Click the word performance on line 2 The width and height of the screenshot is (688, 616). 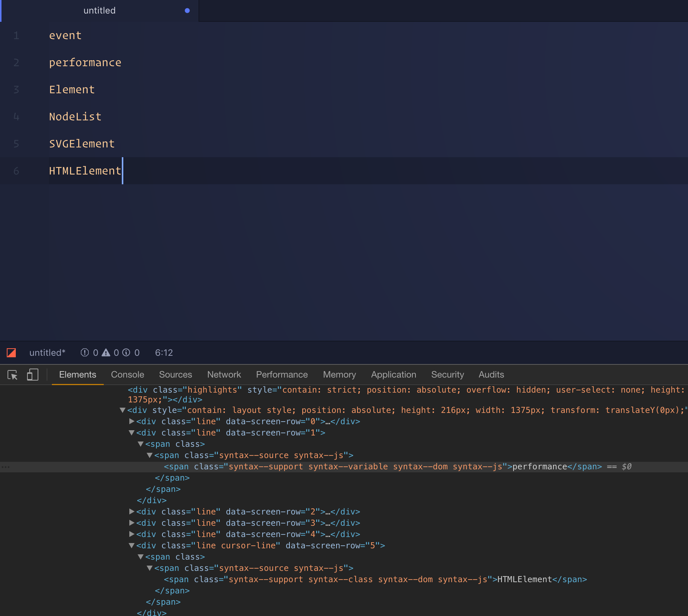85,62
